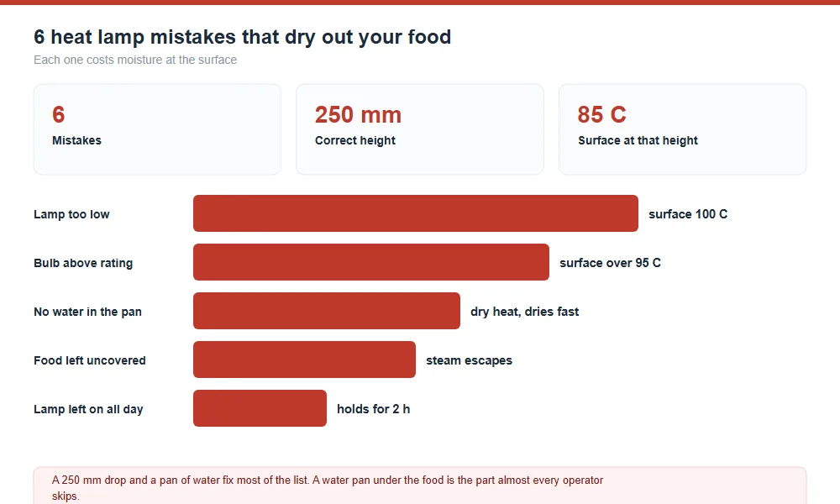The image size is (840, 504).
Task: Click the 'holds for 2 h' label
Action: pos(374,409)
